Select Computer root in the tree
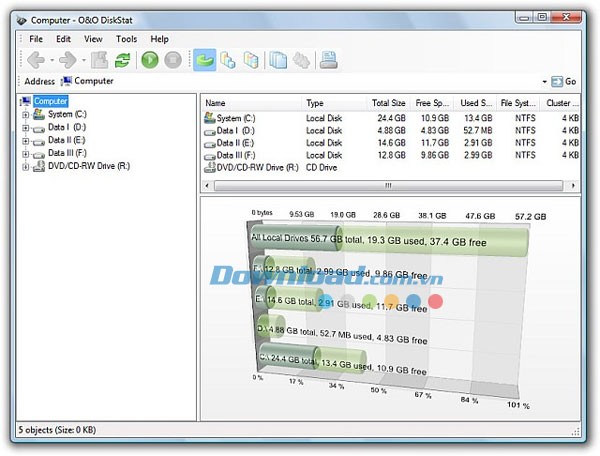Screen dimensions: 600x456 pyautogui.click(x=50, y=101)
